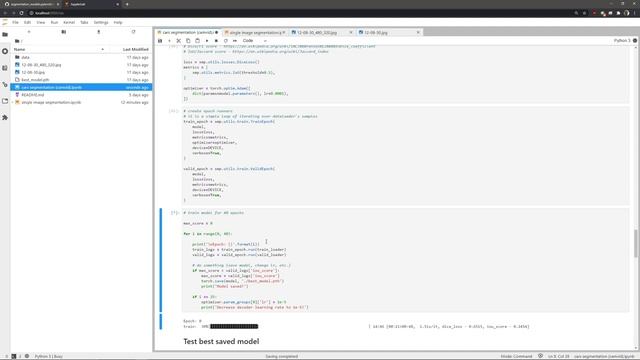Screen dimensions: 640x360
Task: Click the New Launcher plus icon in file browser
Action: pos(29,32)
